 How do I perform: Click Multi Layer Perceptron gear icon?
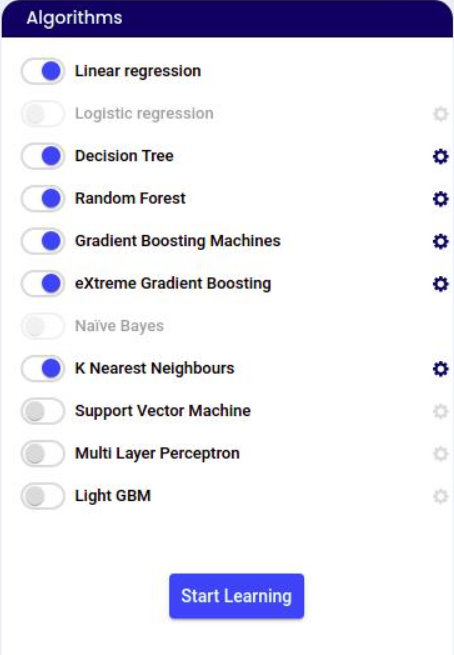(x=440, y=454)
